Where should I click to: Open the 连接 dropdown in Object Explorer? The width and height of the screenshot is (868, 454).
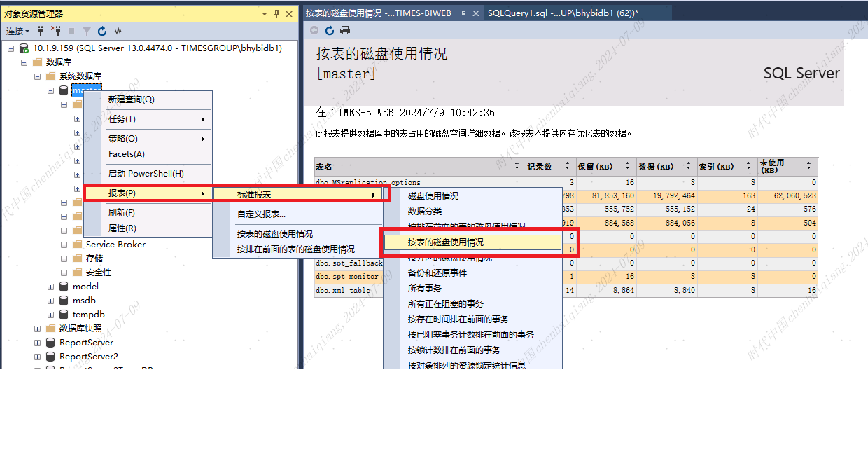(x=17, y=31)
